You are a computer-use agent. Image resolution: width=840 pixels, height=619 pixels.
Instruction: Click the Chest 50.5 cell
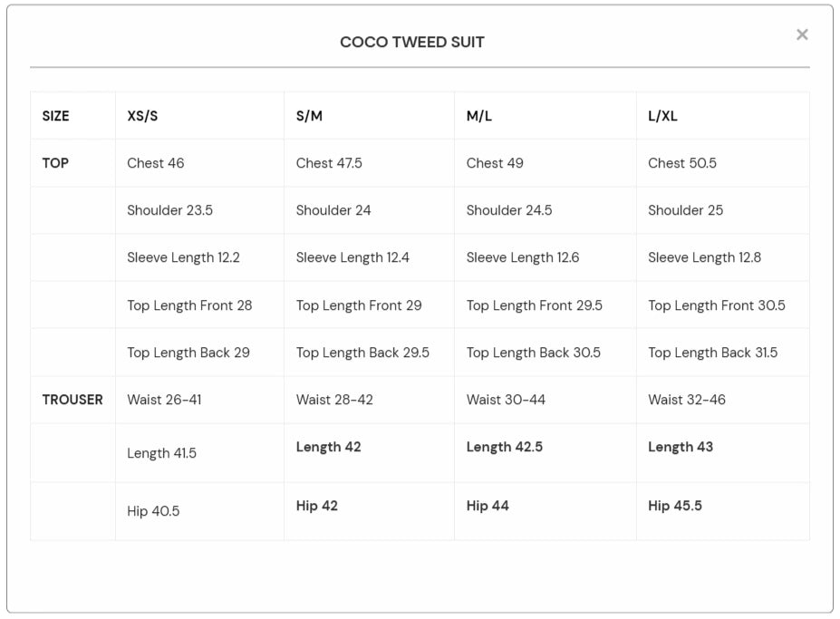pyautogui.click(x=684, y=163)
